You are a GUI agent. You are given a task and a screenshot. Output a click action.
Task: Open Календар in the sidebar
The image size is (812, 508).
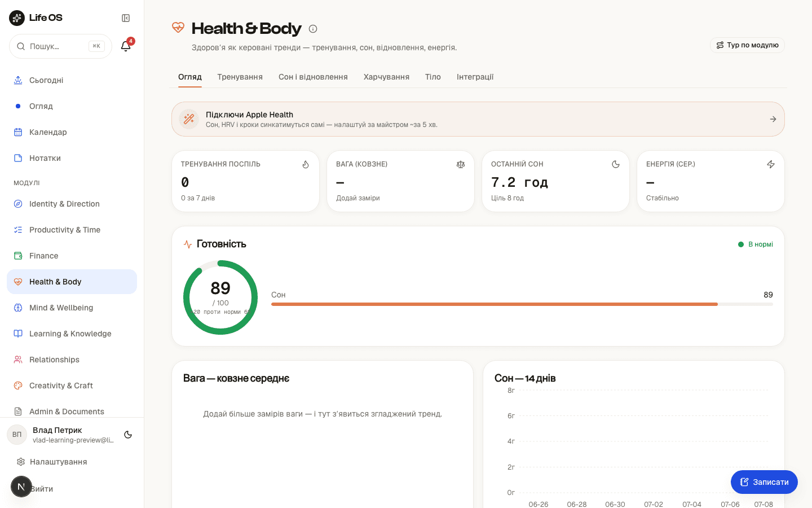(72, 132)
